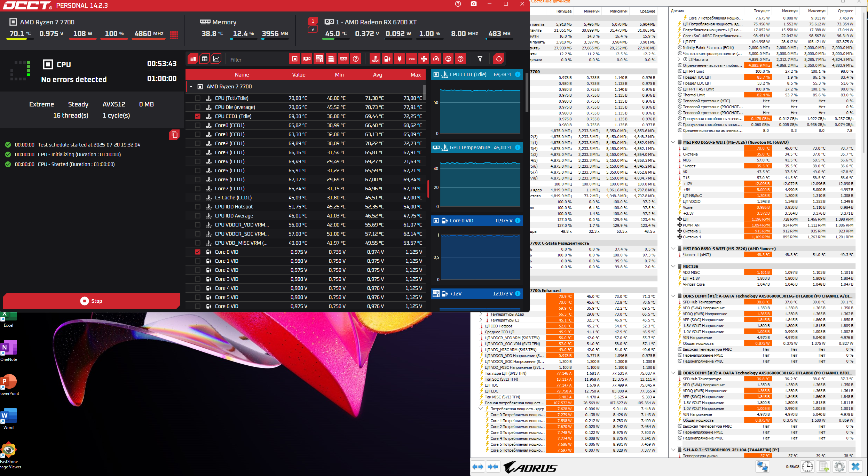Viewport: 868px width, 476px height.
Task: Expand the L3 Частота row
Action: [x=679, y=59]
